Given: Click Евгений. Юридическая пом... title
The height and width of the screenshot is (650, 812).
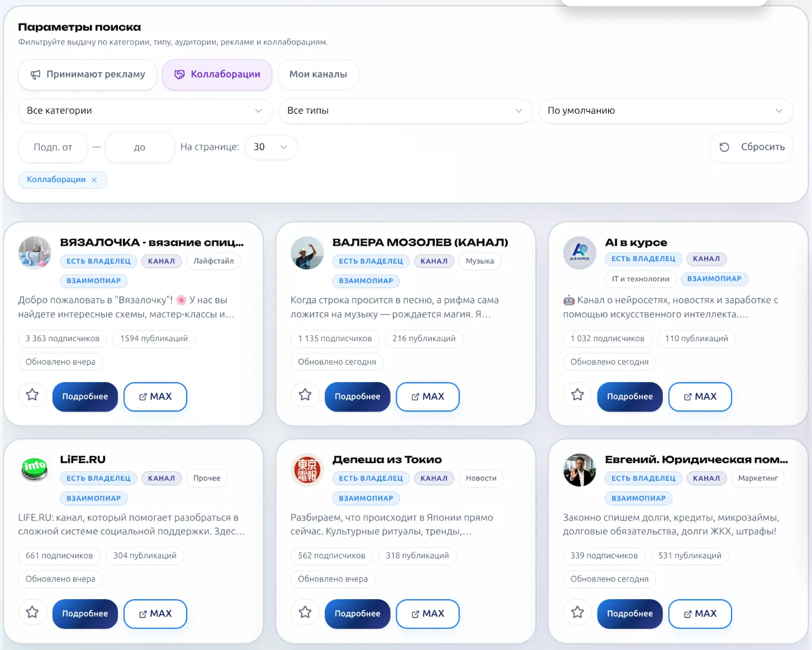Looking at the screenshot, I should (x=696, y=460).
